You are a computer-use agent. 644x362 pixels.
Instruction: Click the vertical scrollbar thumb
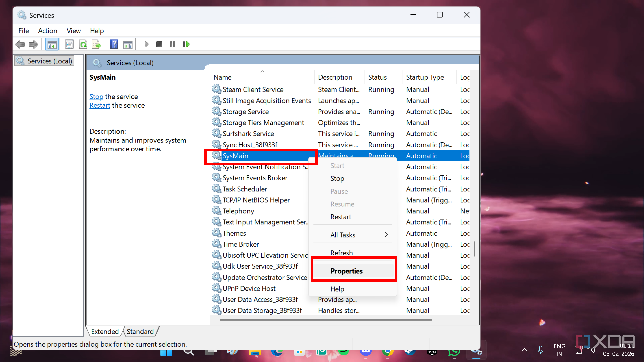click(x=474, y=249)
